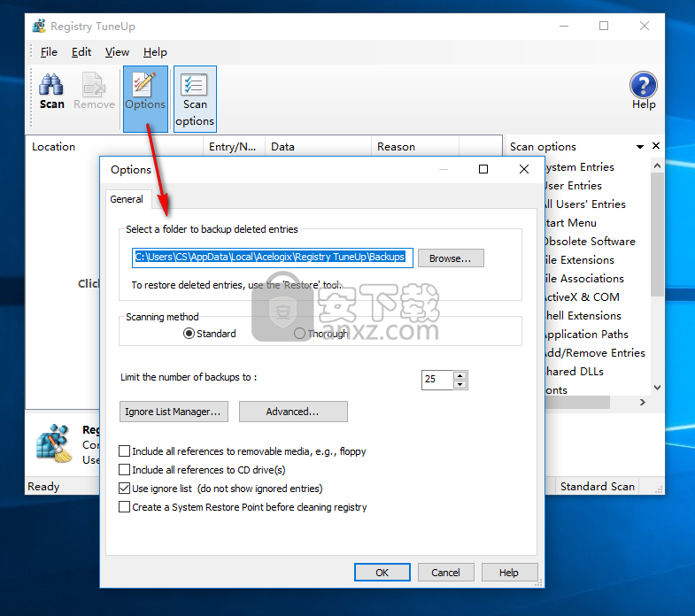The height and width of the screenshot is (616, 695).
Task: Click Help button in Options dialog
Action: pyautogui.click(x=509, y=572)
